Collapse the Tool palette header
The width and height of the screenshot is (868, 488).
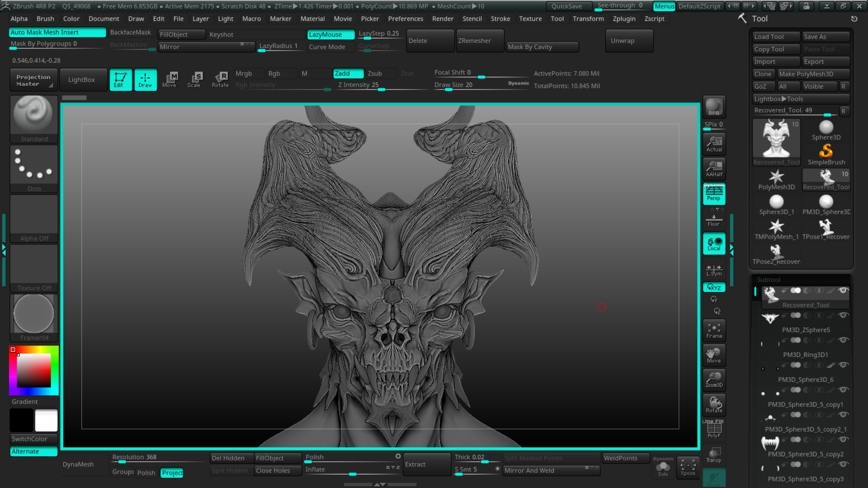coord(759,19)
